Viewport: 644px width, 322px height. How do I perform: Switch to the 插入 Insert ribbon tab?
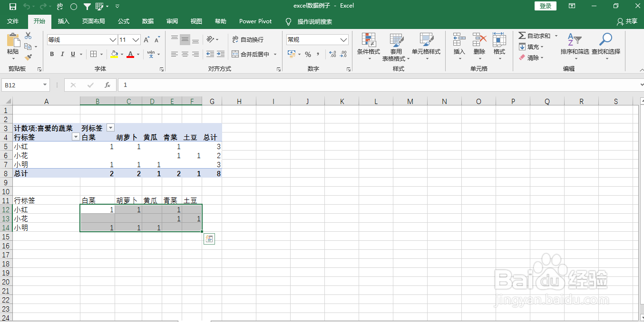pyautogui.click(x=64, y=21)
